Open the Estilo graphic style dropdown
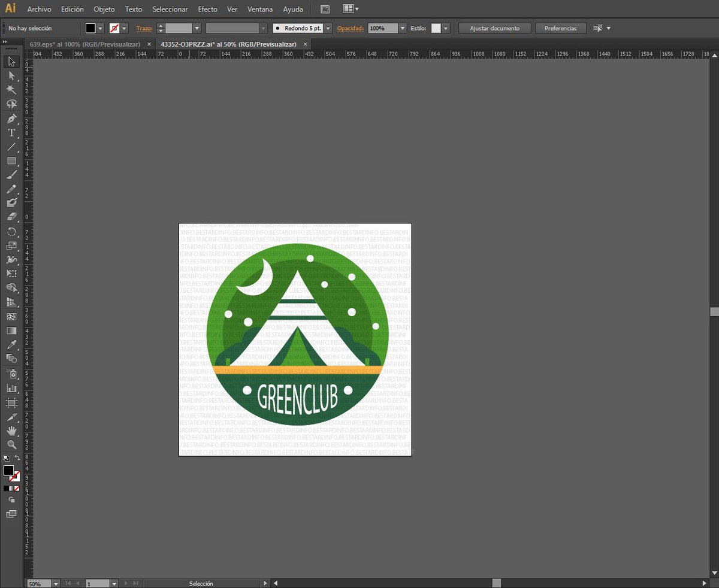This screenshot has width=719, height=588. click(x=446, y=28)
